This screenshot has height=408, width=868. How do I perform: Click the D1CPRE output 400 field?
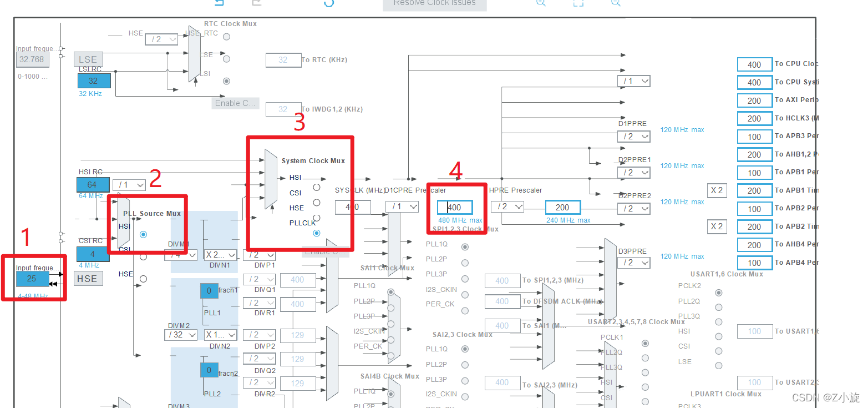pos(455,207)
